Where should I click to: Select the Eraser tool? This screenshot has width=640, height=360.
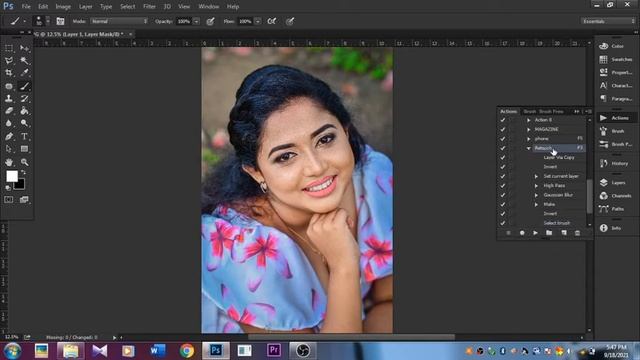9,111
